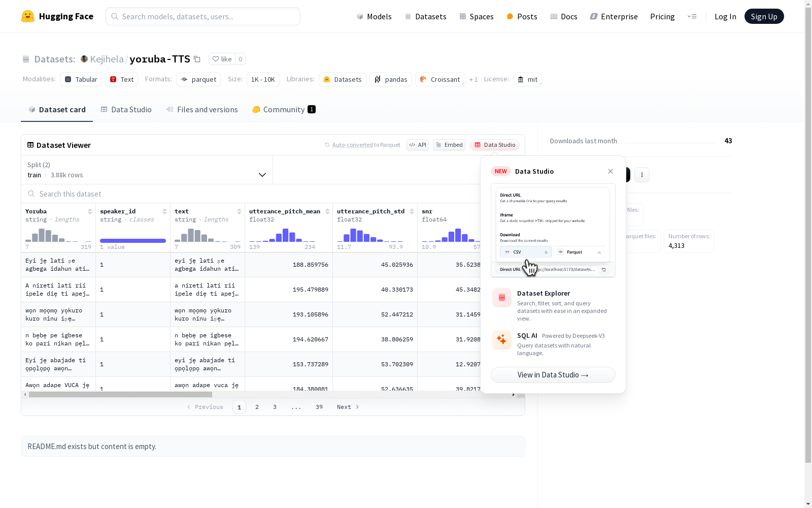Click the Data Studio preview thumbnail
Viewport: 812px width, 508px height.
(553, 231)
